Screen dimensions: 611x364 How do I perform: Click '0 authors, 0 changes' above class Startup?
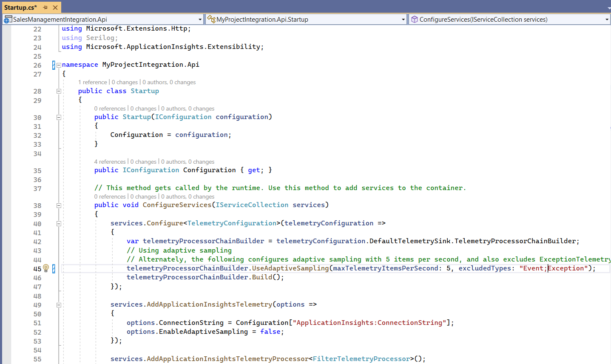(x=169, y=82)
